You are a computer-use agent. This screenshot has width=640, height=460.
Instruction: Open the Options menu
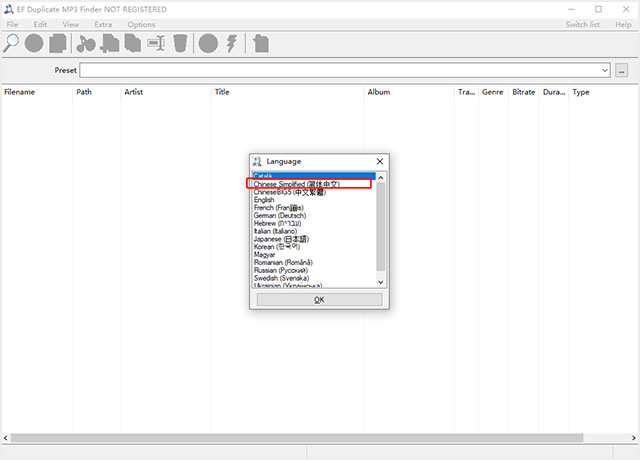[141, 24]
